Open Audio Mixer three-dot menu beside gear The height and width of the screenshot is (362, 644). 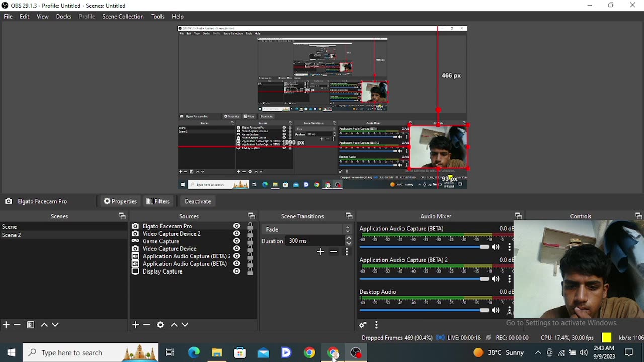point(376,325)
